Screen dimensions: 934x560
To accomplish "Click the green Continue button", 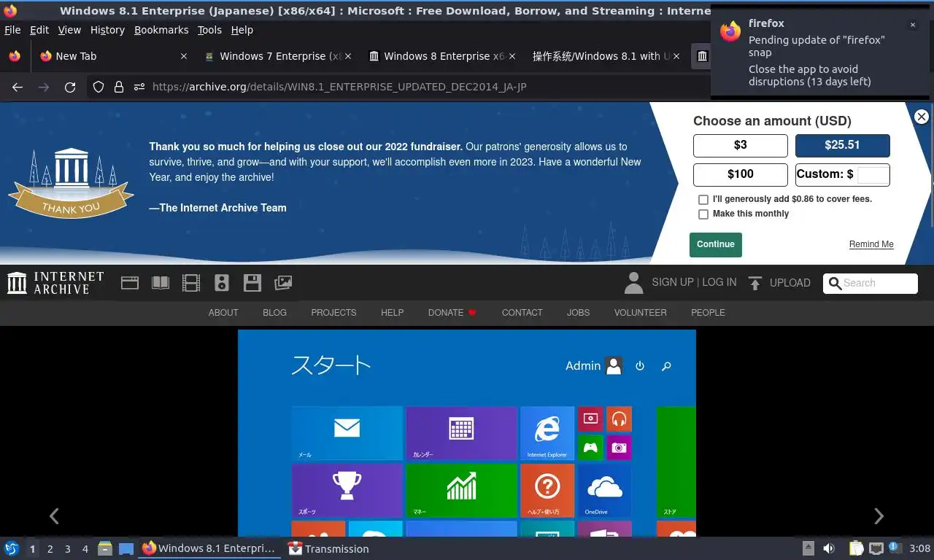I will click(x=716, y=245).
